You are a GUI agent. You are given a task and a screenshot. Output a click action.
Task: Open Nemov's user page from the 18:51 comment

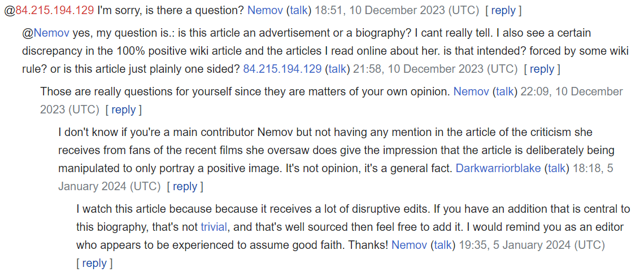(x=265, y=11)
